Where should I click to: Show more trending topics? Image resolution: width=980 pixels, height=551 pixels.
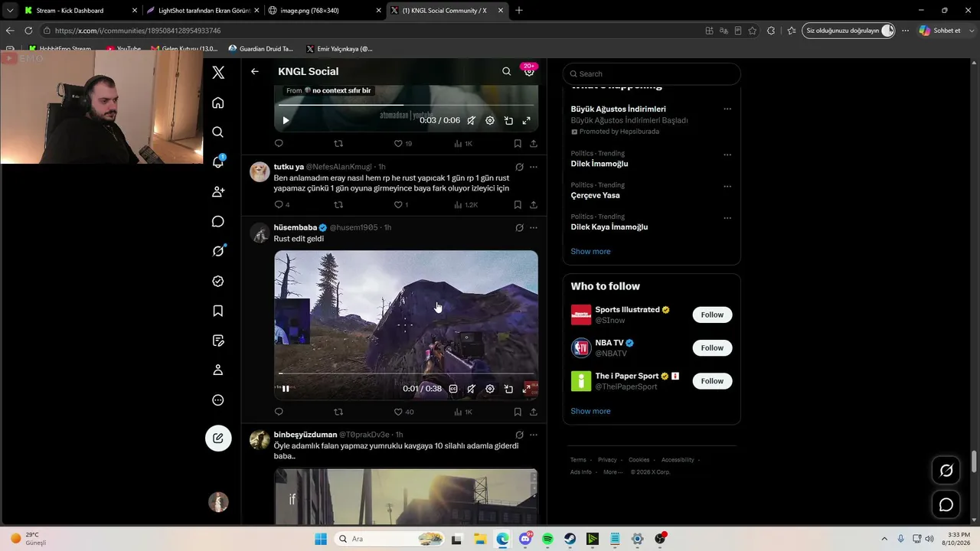click(x=590, y=251)
